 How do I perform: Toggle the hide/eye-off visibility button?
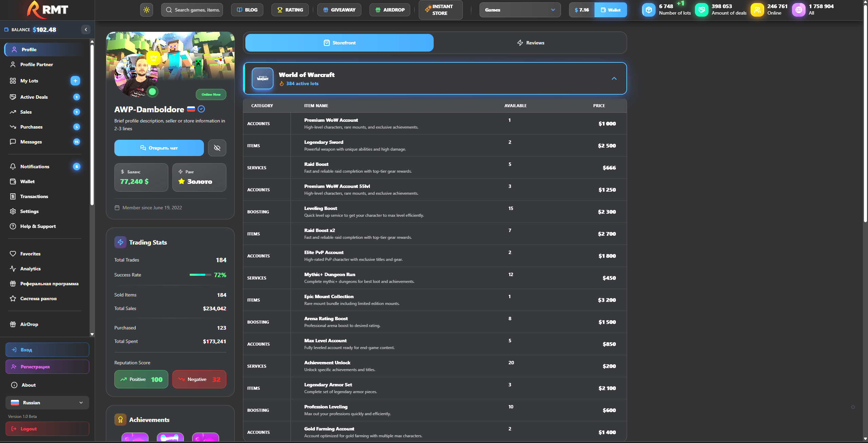pyautogui.click(x=217, y=148)
